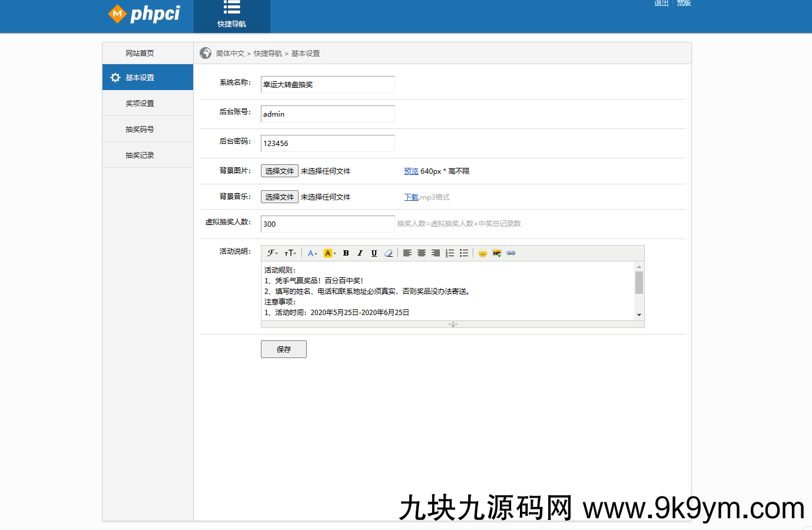This screenshot has height=530, width=812.
Task: Select center text alignment
Action: pyautogui.click(x=422, y=253)
